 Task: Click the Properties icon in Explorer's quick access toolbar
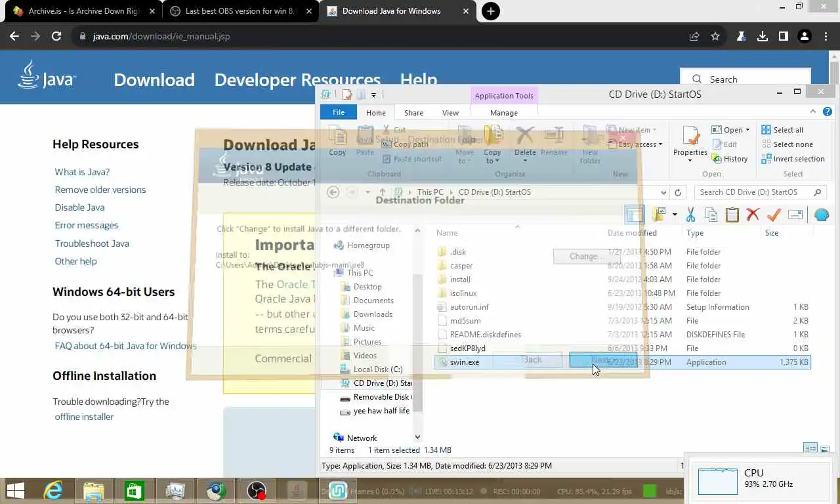pyautogui.click(x=346, y=94)
